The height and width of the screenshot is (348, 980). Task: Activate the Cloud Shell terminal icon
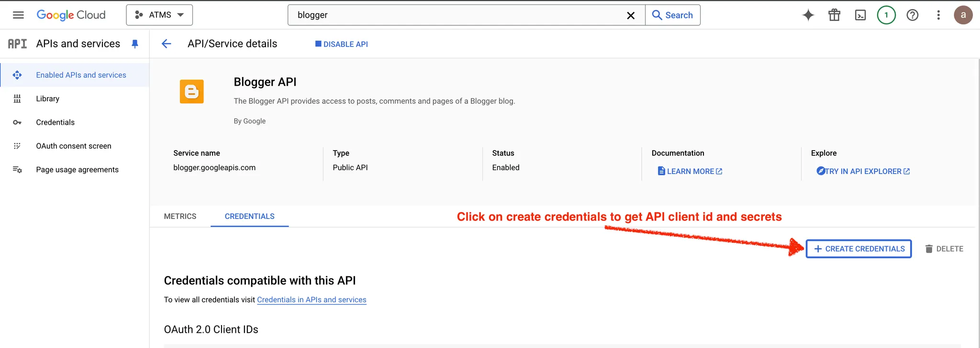click(860, 15)
